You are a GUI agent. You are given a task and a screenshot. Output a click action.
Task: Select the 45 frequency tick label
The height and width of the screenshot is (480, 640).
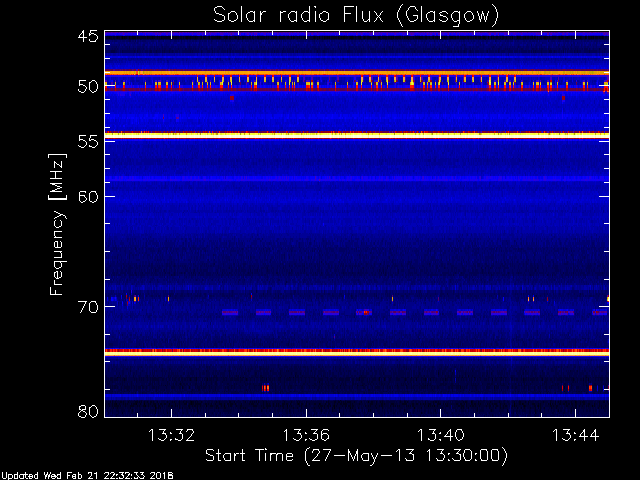click(88, 36)
